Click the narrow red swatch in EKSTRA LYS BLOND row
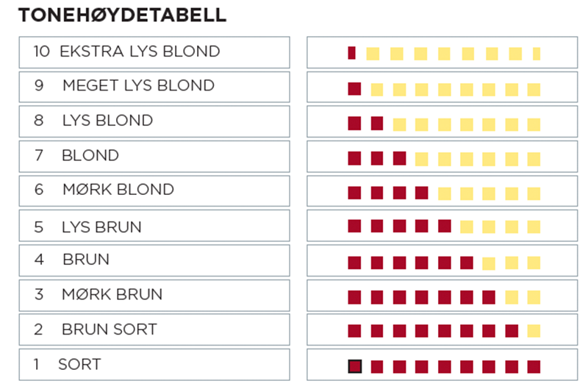 [352, 53]
